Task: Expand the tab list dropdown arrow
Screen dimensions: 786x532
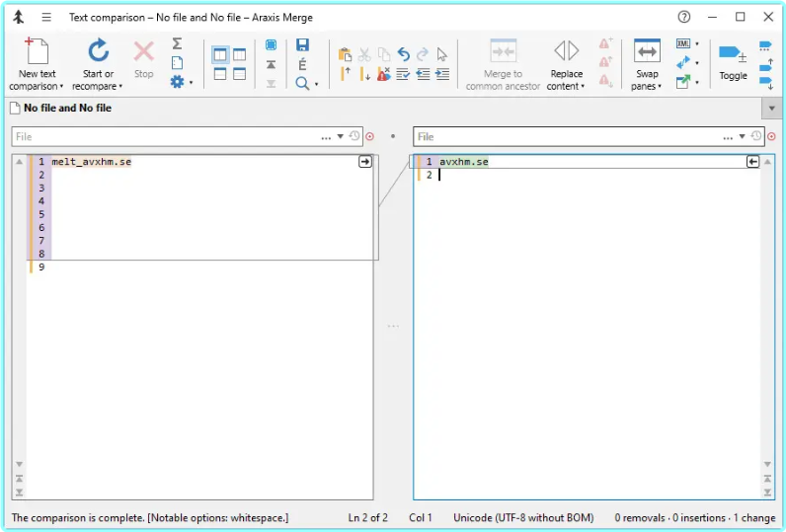Action: point(771,109)
